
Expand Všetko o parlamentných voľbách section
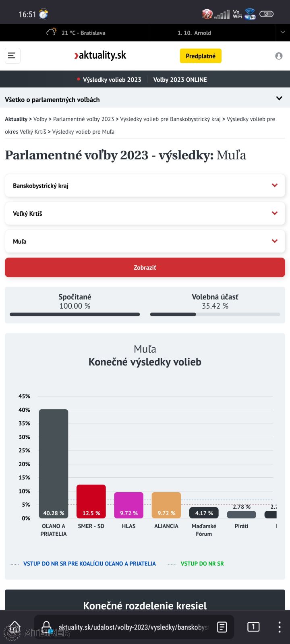279,99
